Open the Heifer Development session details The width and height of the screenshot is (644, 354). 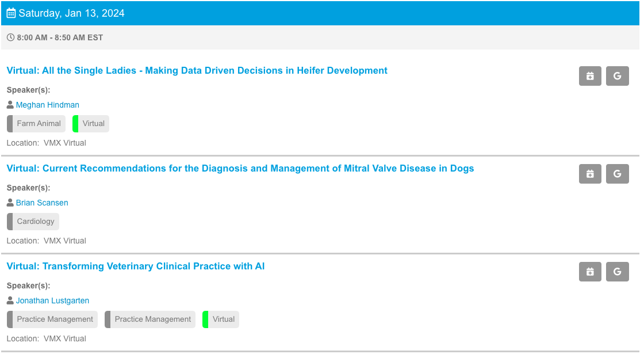pos(197,70)
